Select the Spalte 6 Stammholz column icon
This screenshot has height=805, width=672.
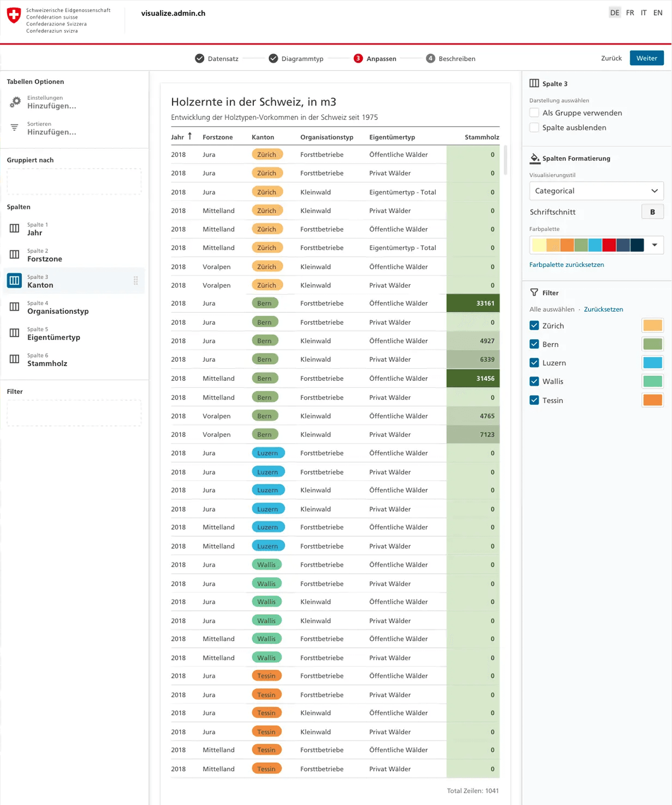(14, 359)
